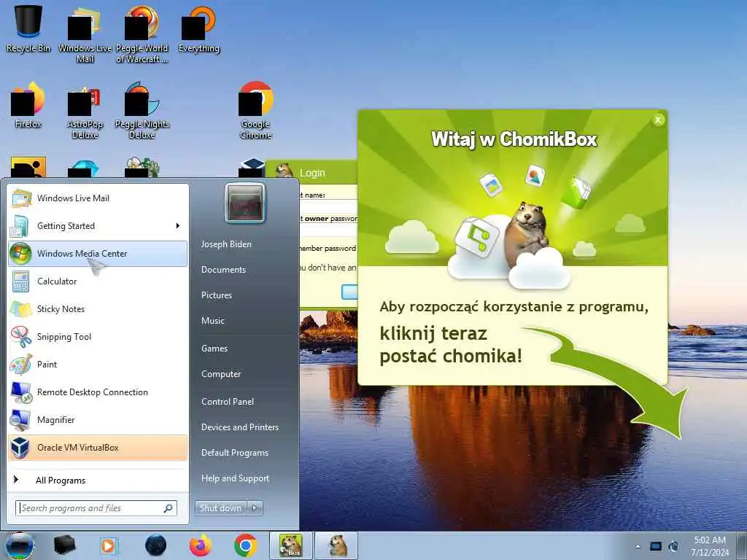Click the monitor icon in system tray
The width and height of the screenshot is (747, 560).
tap(656, 546)
